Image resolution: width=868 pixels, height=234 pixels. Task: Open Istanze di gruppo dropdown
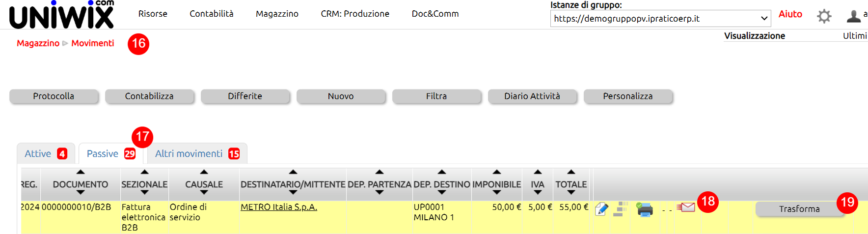point(660,19)
